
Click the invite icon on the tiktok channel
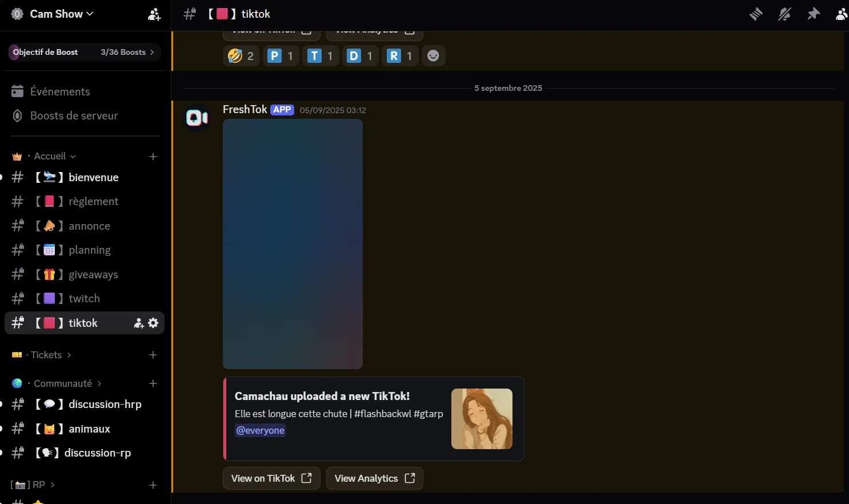pos(139,323)
